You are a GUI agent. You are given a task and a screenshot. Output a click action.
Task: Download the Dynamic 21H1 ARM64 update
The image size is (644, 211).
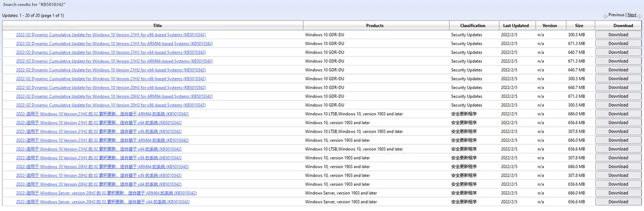click(x=618, y=43)
